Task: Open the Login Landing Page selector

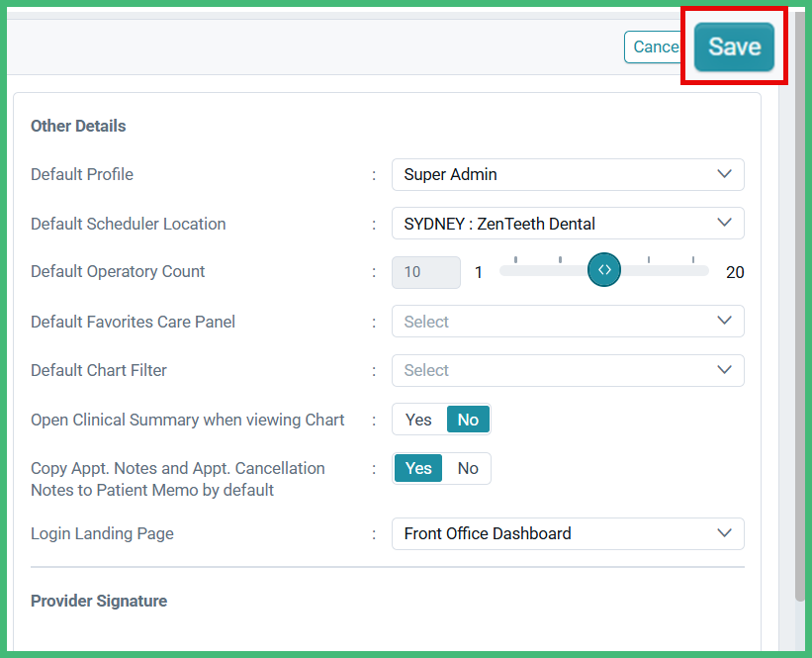Action: point(568,533)
